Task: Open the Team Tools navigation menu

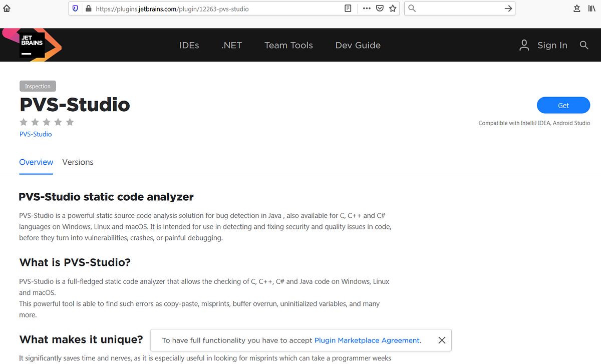Action: click(x=288, y=45)
